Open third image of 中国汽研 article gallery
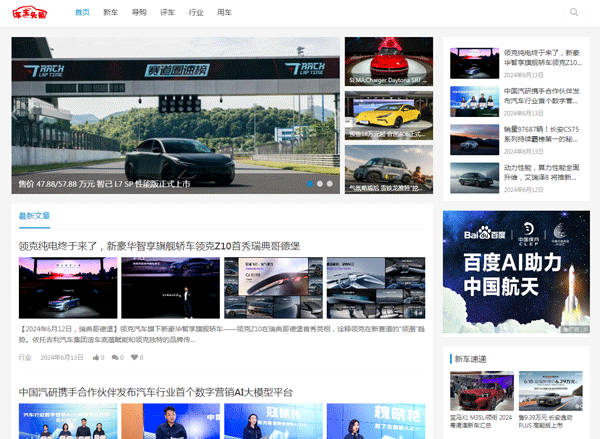Image resolution: width=600 pixels, height=439 pixels. click(273, 421)
